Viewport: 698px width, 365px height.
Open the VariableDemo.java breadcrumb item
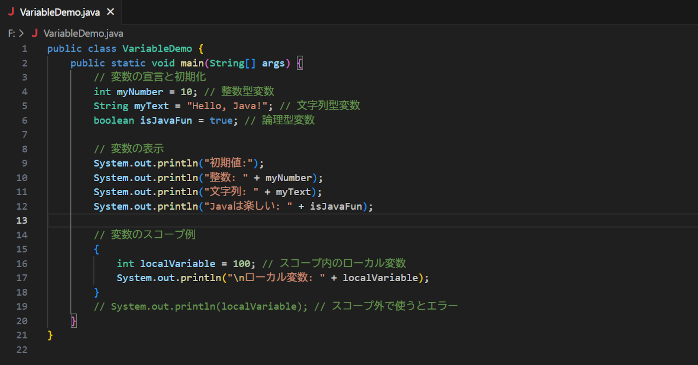click(83, 33)
